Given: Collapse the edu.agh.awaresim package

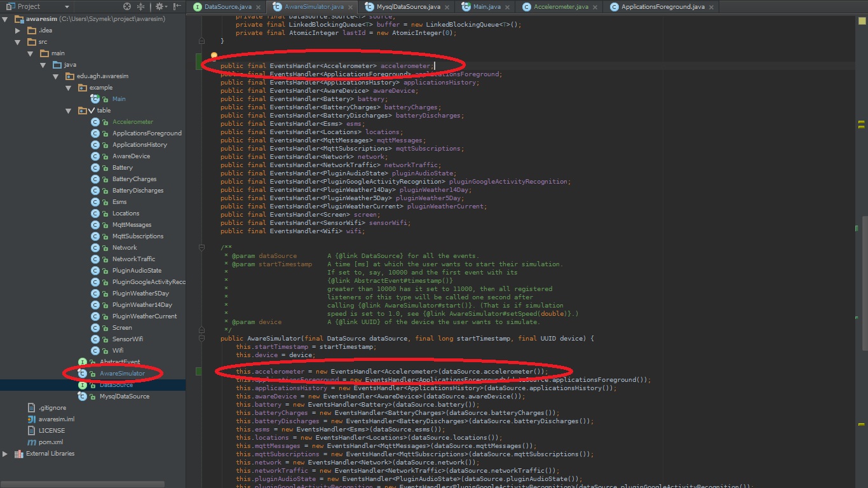Looking at the screenshot, I should coord(56,76).
